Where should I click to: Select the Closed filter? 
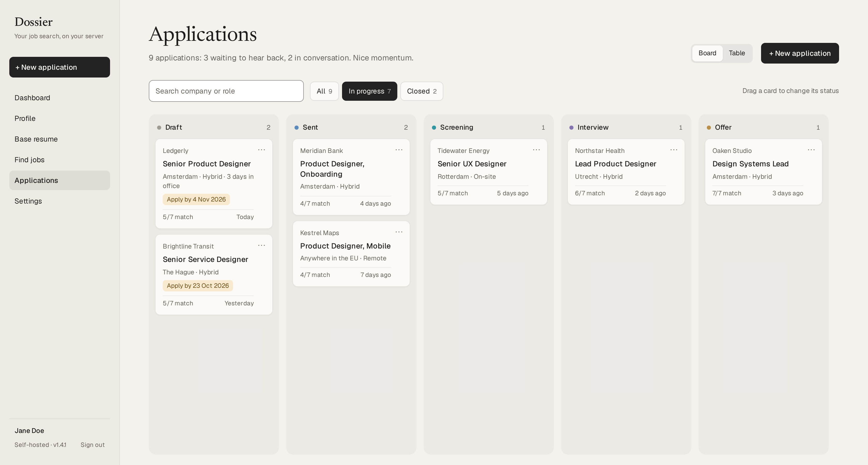(422, 91)
